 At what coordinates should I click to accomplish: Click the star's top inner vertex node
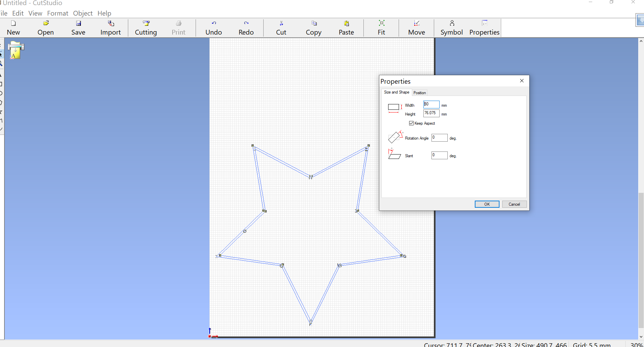coord(311,177)
